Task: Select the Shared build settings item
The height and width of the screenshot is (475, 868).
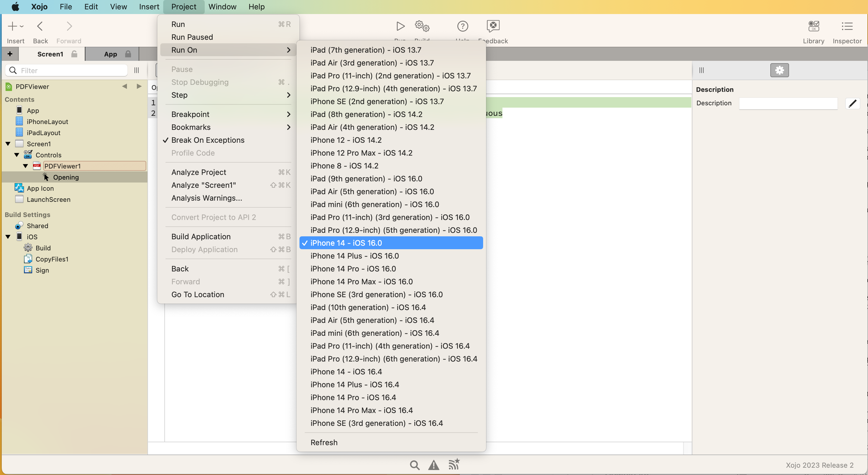Action: click(37, 226)
